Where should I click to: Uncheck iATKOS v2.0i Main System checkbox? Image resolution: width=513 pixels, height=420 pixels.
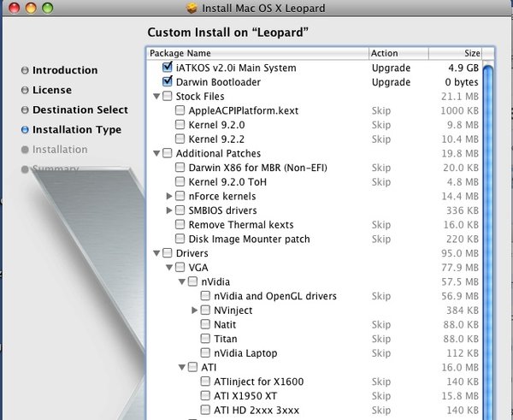pyautogui.click(x=168, y=68)
